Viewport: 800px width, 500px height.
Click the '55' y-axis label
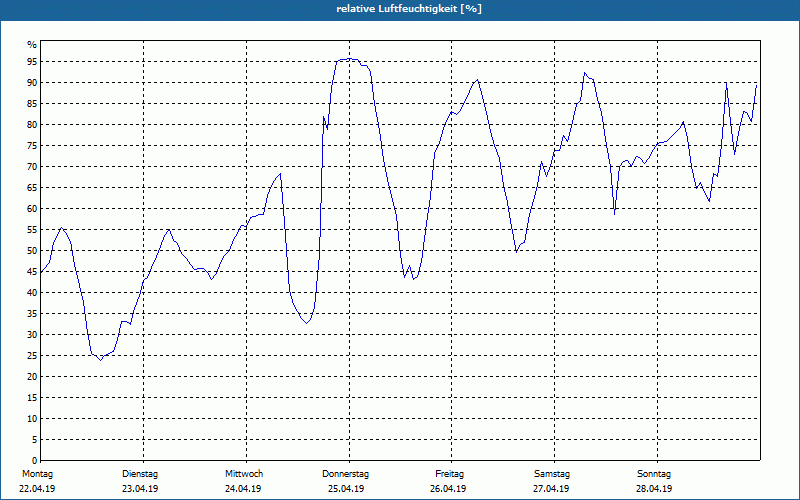click(32, 230)
